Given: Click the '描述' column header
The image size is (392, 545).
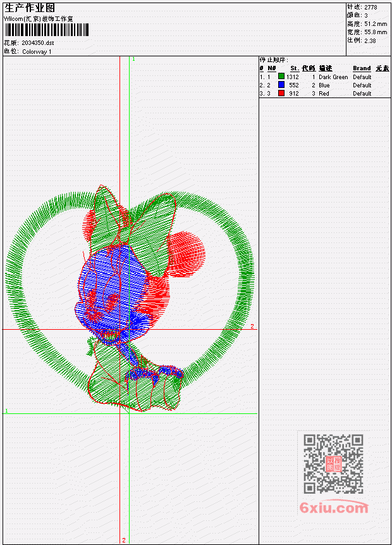Looking at the screenshot, I should click(x=326, y=68).
